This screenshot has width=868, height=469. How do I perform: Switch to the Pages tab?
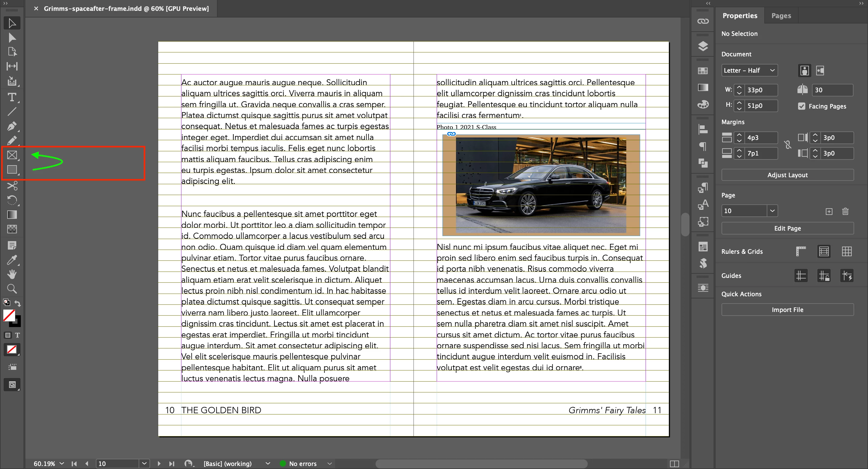[781, 15]
